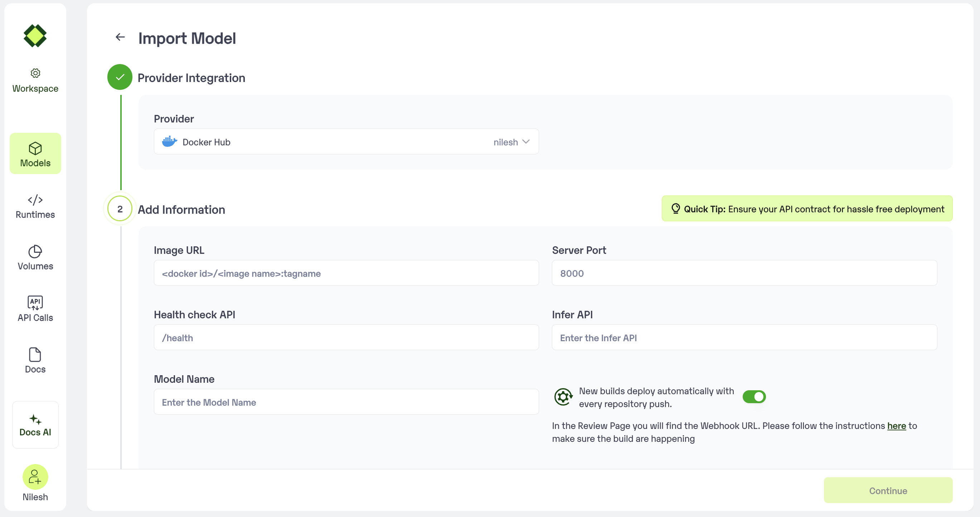Click into the Infer API field

tap(744, 338)
